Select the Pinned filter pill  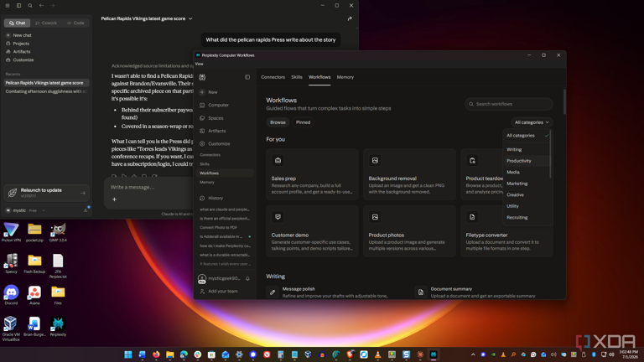(x=303, y=122)
